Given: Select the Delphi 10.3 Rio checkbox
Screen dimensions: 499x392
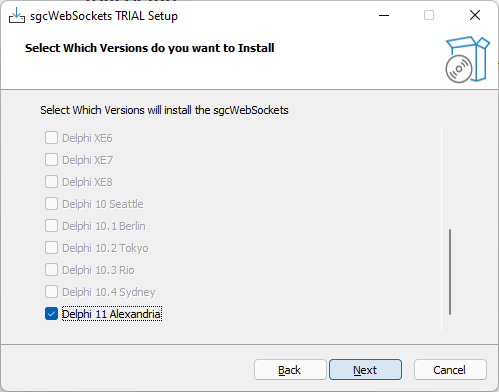Looking at the screenshot, I should pyautogui.click(x=51, y=270).
